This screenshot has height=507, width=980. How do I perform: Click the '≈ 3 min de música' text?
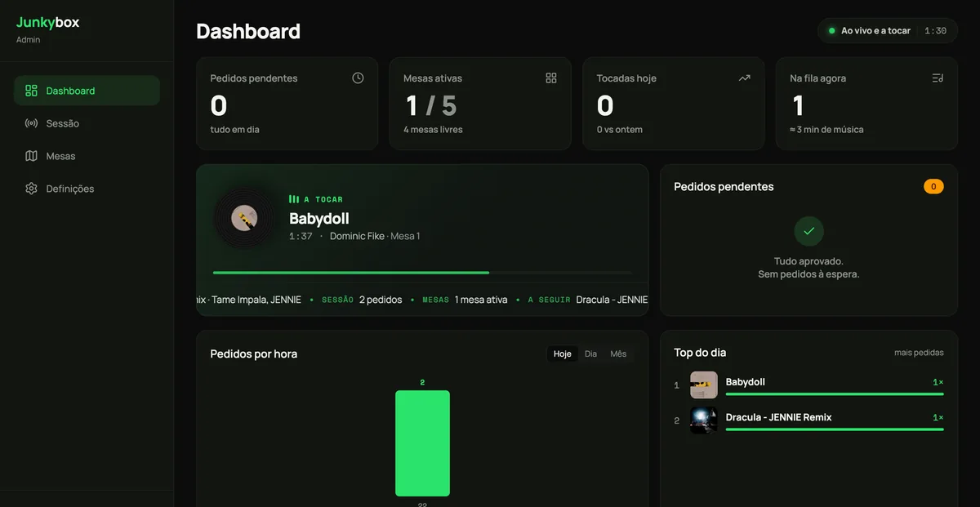point(826,129)
